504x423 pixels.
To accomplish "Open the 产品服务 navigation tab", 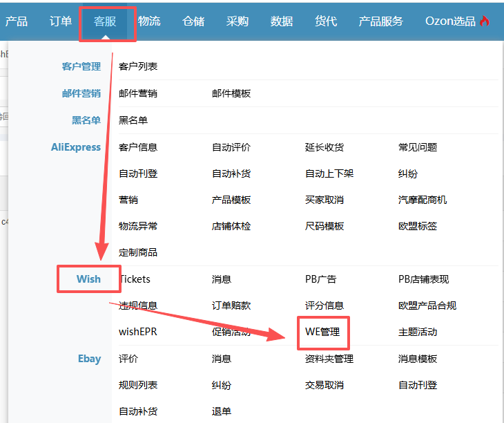I will 380,21.
